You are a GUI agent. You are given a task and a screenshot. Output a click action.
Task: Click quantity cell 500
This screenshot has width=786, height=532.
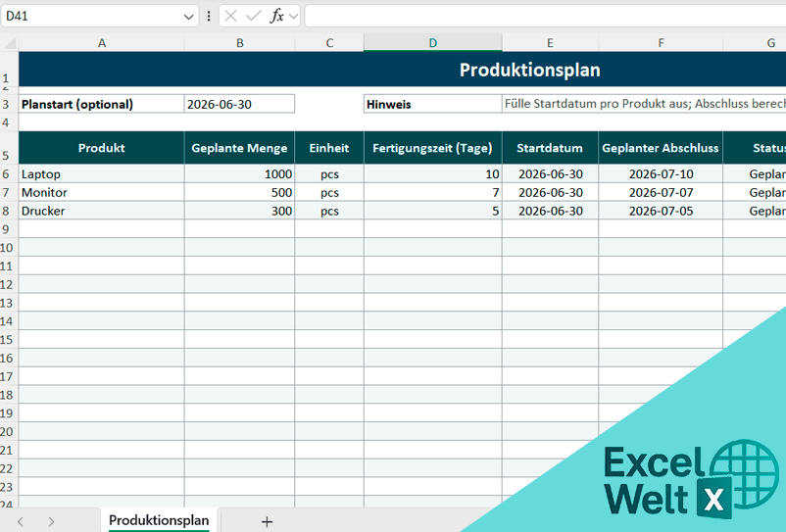click(x=239, y=193)
